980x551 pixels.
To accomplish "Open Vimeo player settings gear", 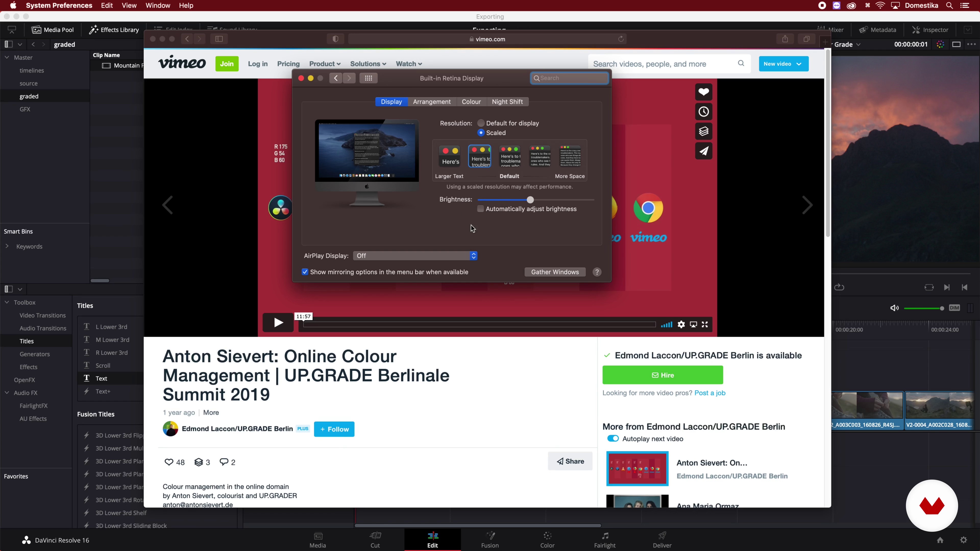I will click(681, 324).
